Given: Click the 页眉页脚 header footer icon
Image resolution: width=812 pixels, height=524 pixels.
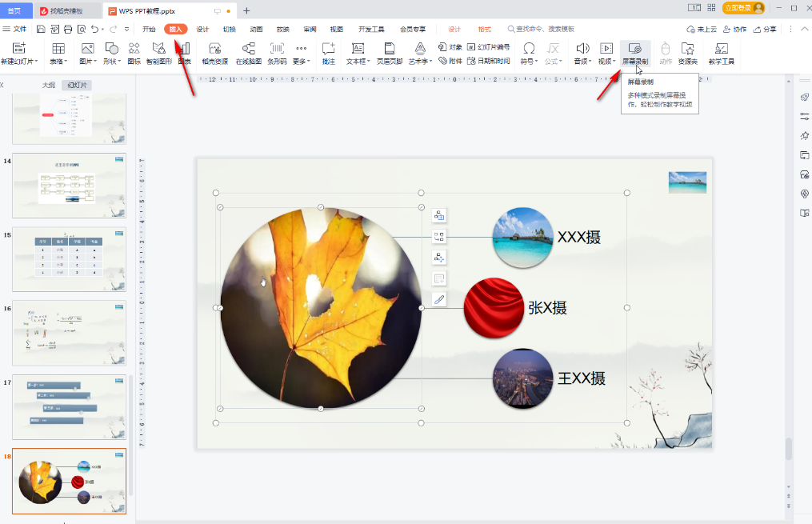Looking at the screenshot, I should pyautogui.click(x=389, y=53).
